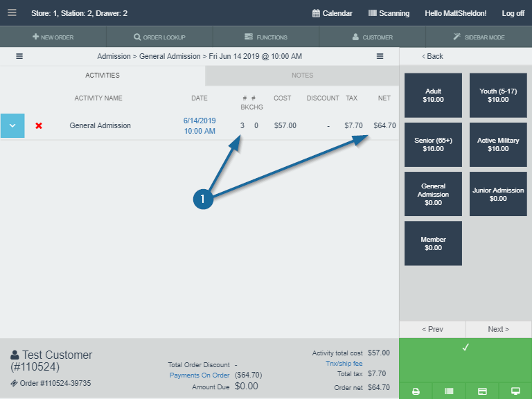Click the printer icon
This screenshot has height=399, width=532.
(416, 391)
